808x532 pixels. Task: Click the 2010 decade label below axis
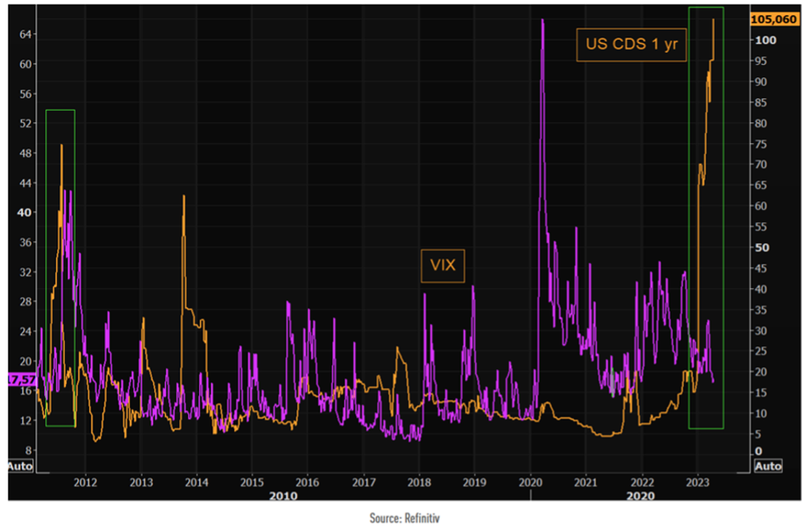282,495
